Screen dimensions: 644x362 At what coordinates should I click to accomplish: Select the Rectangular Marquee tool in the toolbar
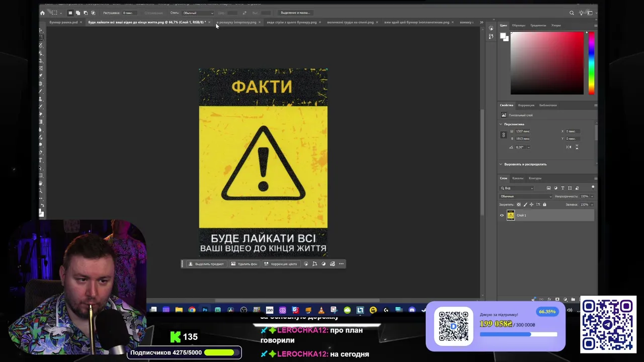click(x=41, y=38)
